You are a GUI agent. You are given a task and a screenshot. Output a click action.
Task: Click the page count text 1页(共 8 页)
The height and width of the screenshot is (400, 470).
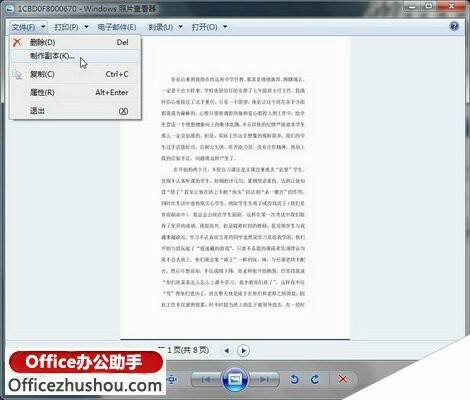188,350
